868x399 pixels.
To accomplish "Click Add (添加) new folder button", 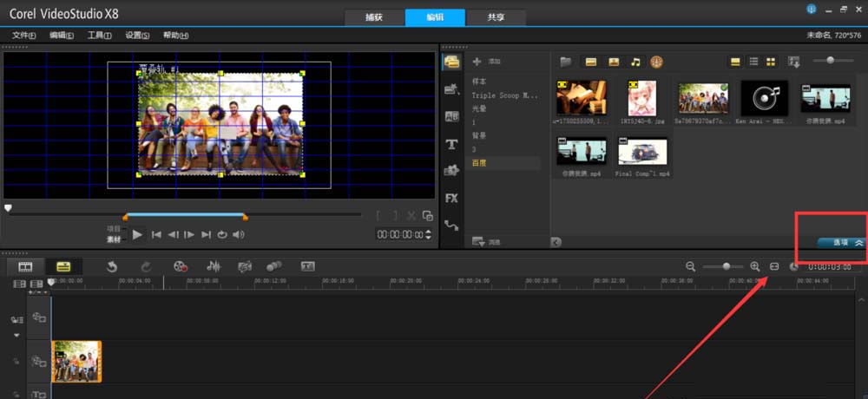I will click(487, 62).
